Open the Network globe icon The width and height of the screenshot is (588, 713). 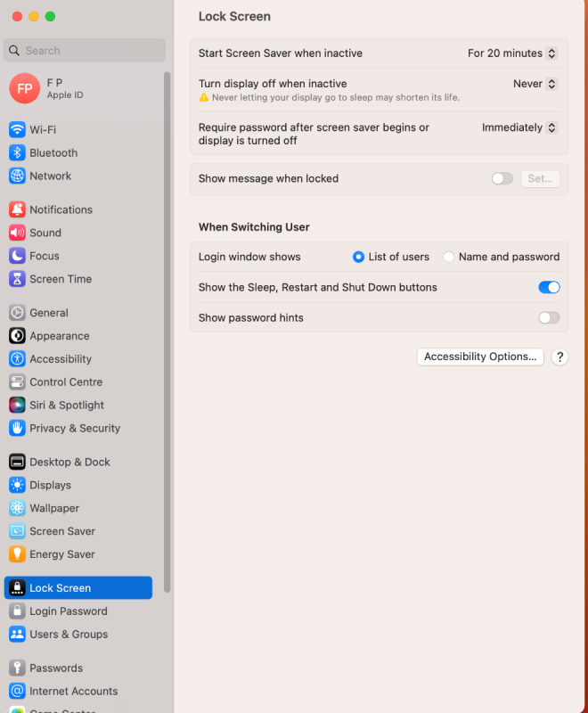[x=17, y=176]
